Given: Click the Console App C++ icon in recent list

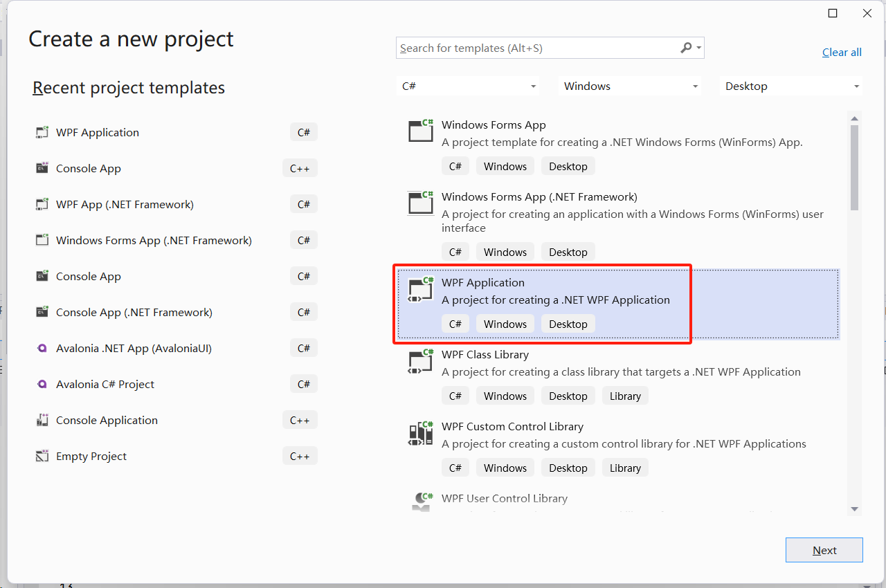Looking at the screenshot, I should click(x=42, y=168).
